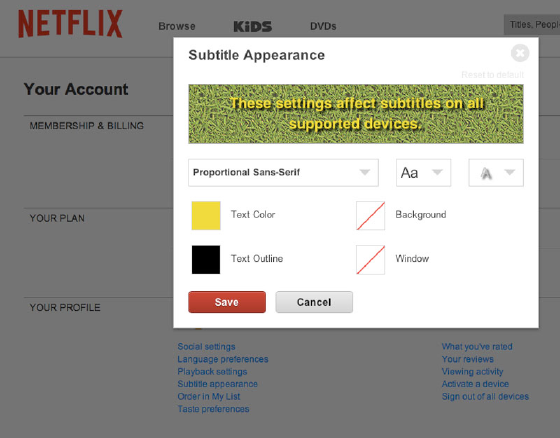Open the DVDs menu item
The width and height of the screenshot is (560, 438).
point(323,26)
